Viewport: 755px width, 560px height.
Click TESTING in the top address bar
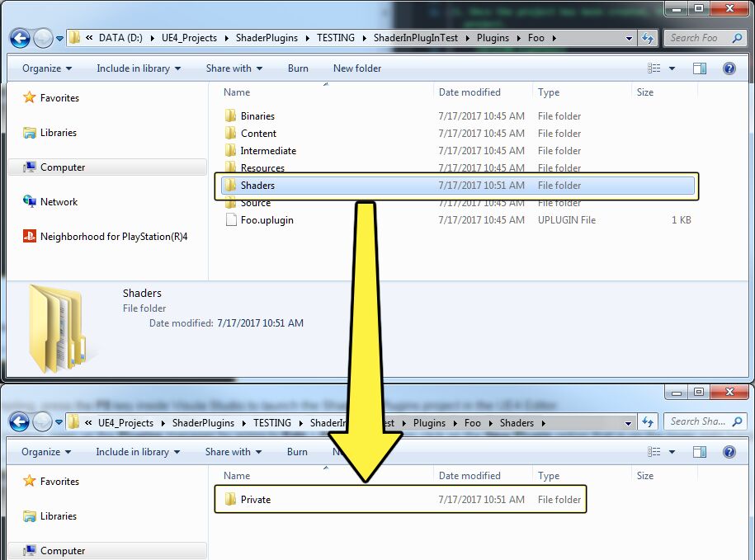pyautogui.click(x=335, y=38)
